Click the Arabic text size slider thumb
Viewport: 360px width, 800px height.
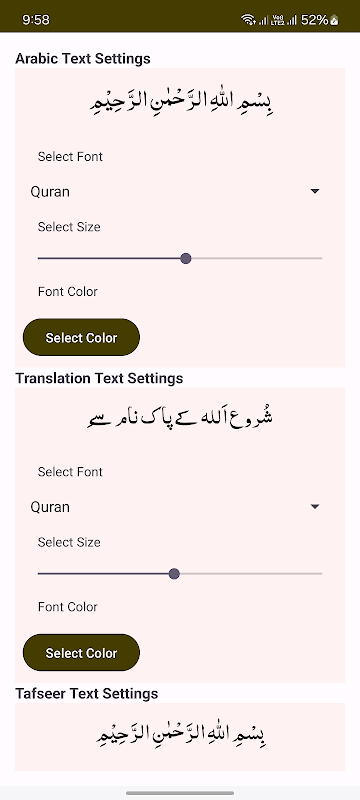coord(186,258)
